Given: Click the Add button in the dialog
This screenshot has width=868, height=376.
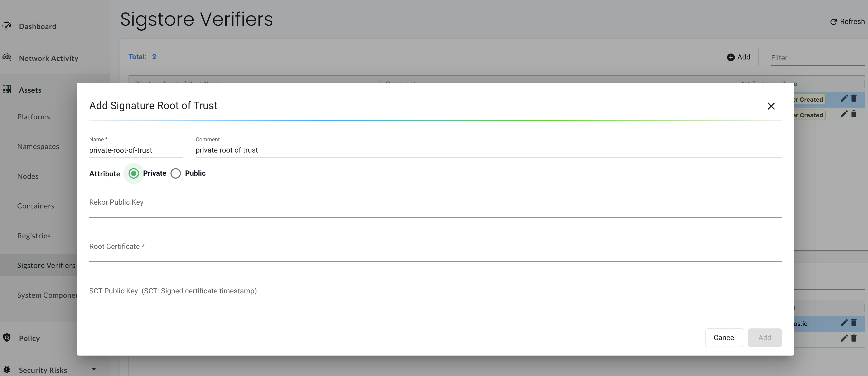Looking at the screenshot, I should tap(765, 338).
